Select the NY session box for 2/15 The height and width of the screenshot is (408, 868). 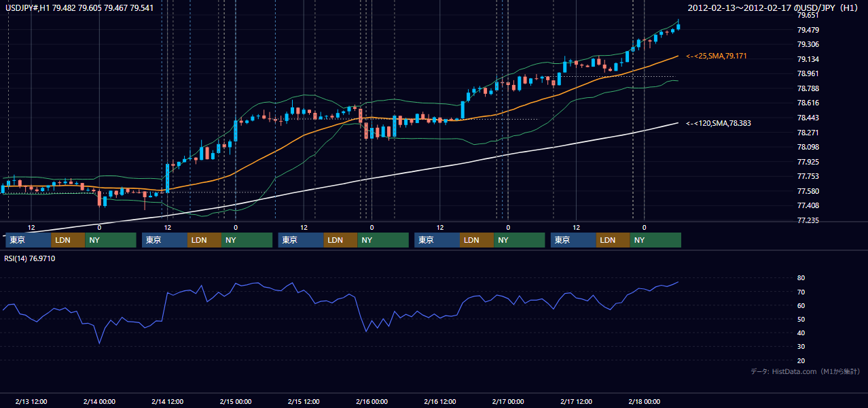[x=383, y=240]
